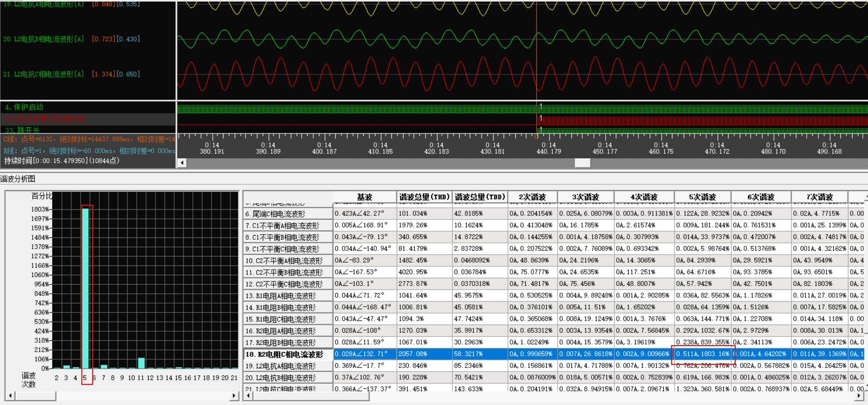Select the 5次谐波 column header
The width and height of the screenshot is (868, 405).
click(702, 197)
